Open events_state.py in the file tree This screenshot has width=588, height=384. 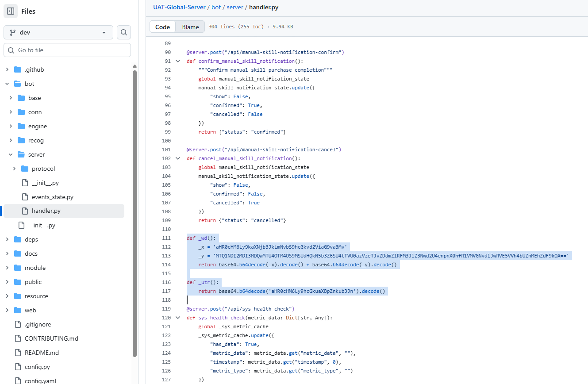53,197
